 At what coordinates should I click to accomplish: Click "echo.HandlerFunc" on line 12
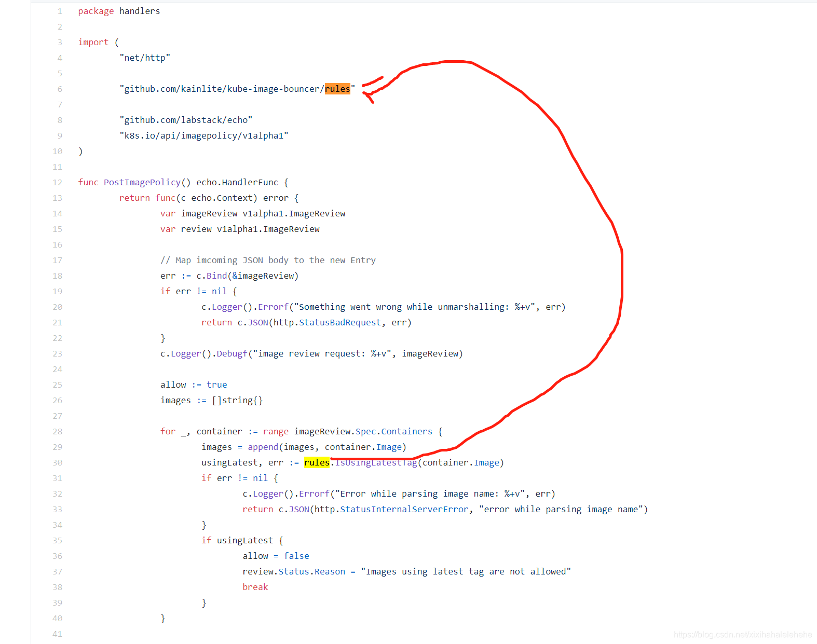[237, 182]
